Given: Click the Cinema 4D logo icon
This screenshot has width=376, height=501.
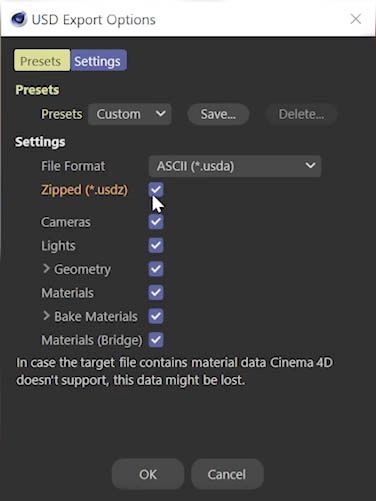Looking at the screenshot, I should tap(19, 19).
